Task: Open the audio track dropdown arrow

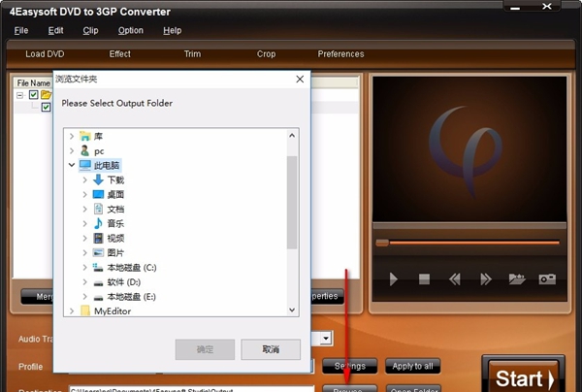Action: (326, 339)
